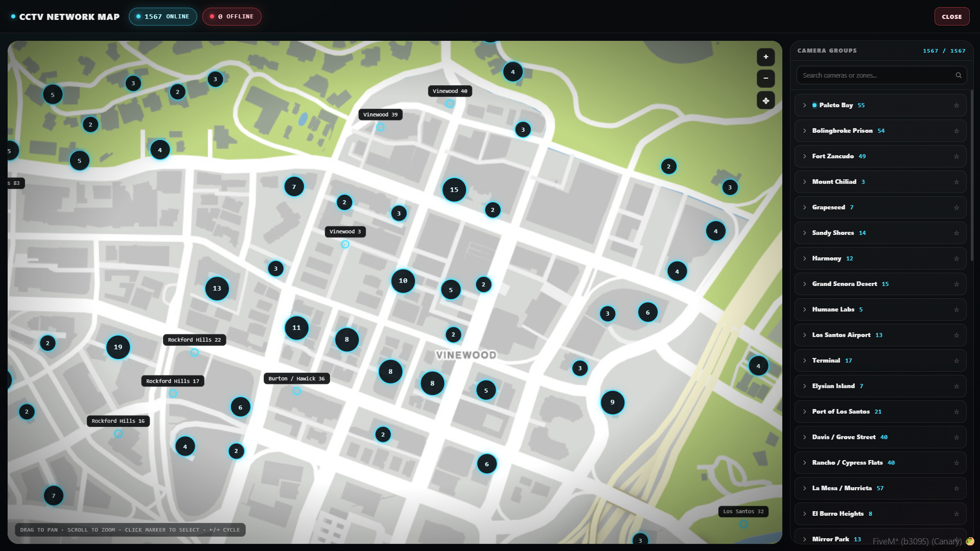
Task: Expand the Port of Los Santos chevron
Action: pos(804,412)
